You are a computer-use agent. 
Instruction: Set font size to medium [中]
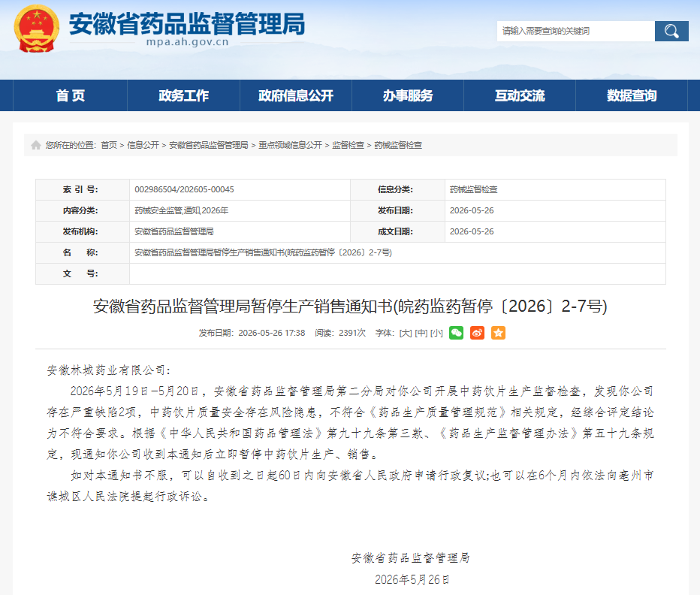(421, 334)
